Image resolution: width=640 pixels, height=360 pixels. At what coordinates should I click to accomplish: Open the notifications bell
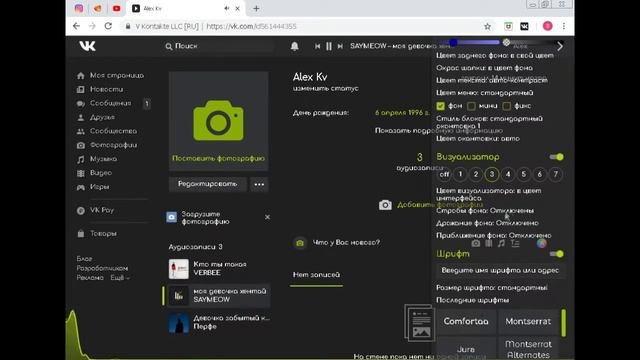[294, 46]
